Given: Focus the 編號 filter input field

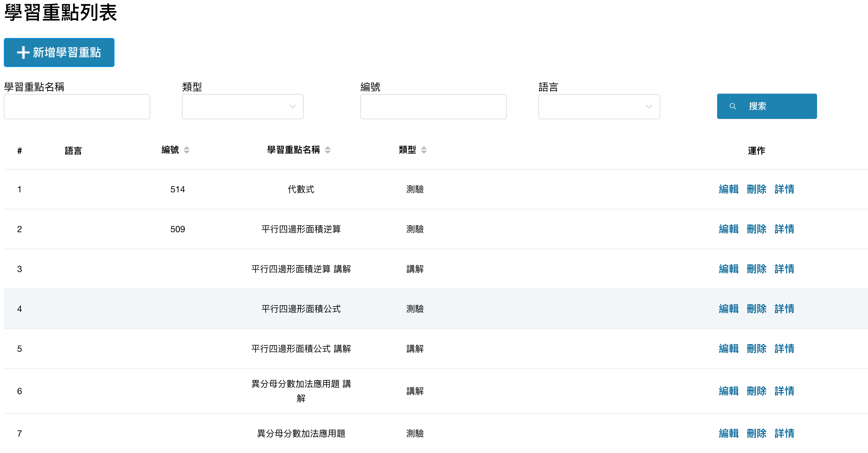Looking at the screenshot, I should pyautogui.click(x=433, y=107).
